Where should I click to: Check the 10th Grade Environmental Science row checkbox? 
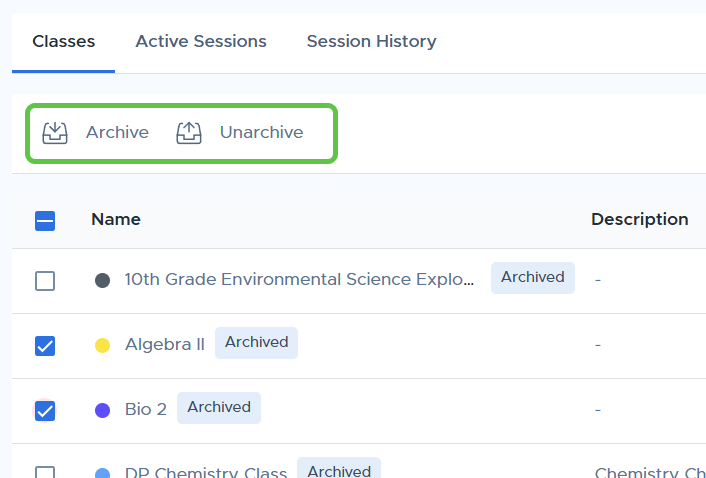45,281
